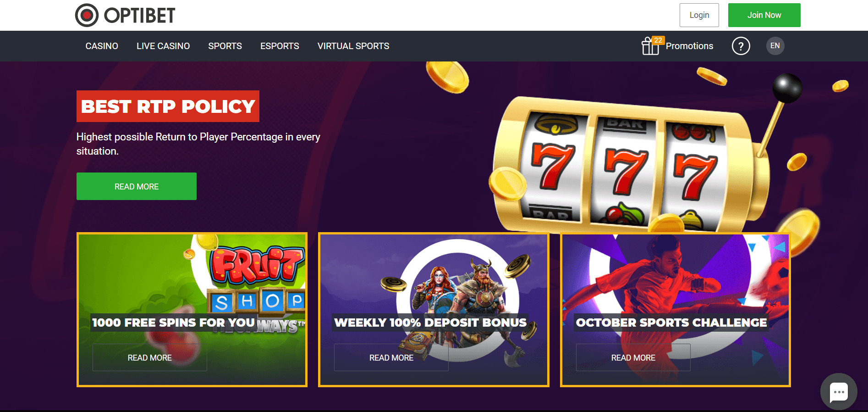Open the help question mark icon
This screenshot has height=412, width=868.
741,46
